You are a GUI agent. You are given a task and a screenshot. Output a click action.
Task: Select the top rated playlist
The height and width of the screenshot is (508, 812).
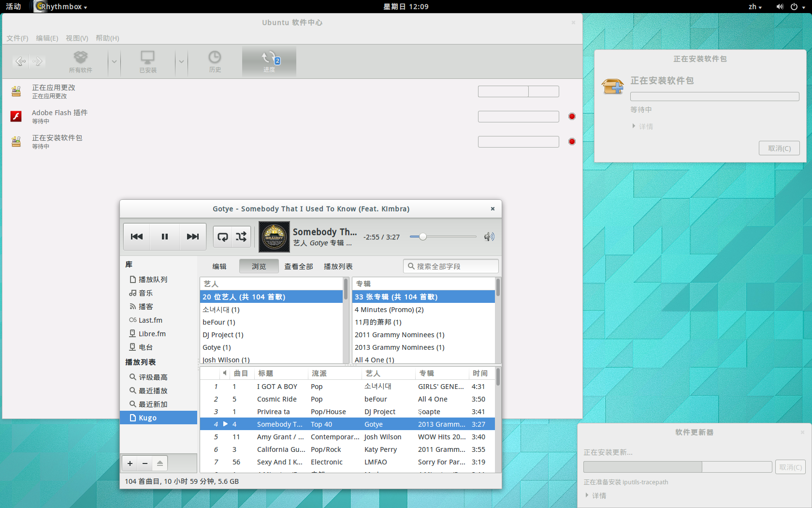159,377
